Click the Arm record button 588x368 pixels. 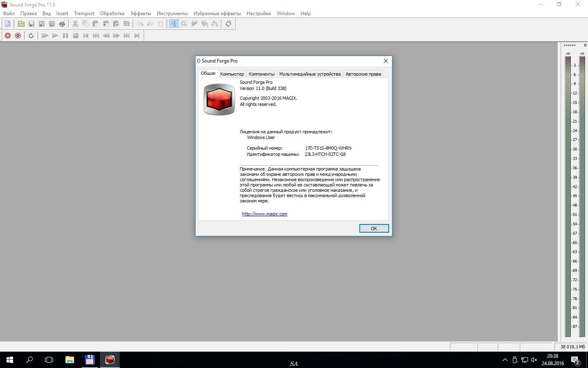click(x=18, y=36)
